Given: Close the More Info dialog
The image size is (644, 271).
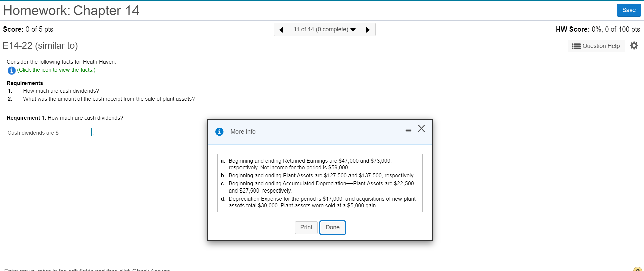Looking at the screenshot, I should click(x=421, y=129).
